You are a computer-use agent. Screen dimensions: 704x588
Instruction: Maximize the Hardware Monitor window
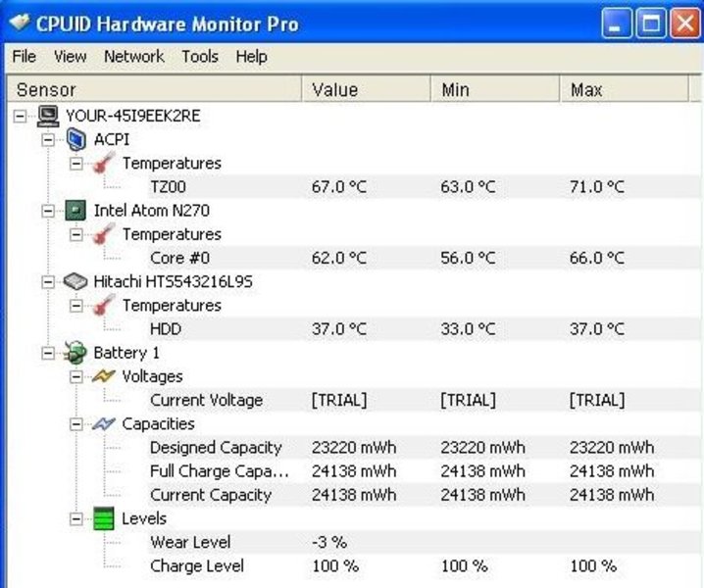coord(651,24)
